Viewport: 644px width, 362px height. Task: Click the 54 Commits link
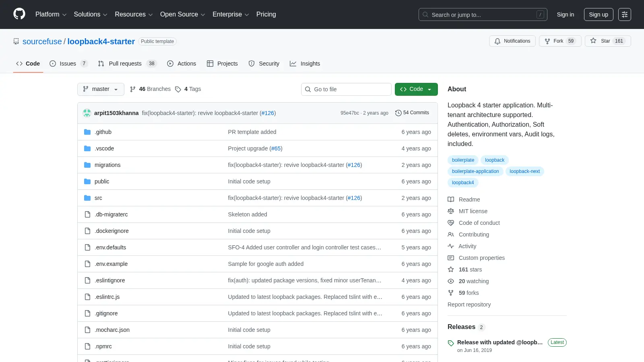(412, 113)
